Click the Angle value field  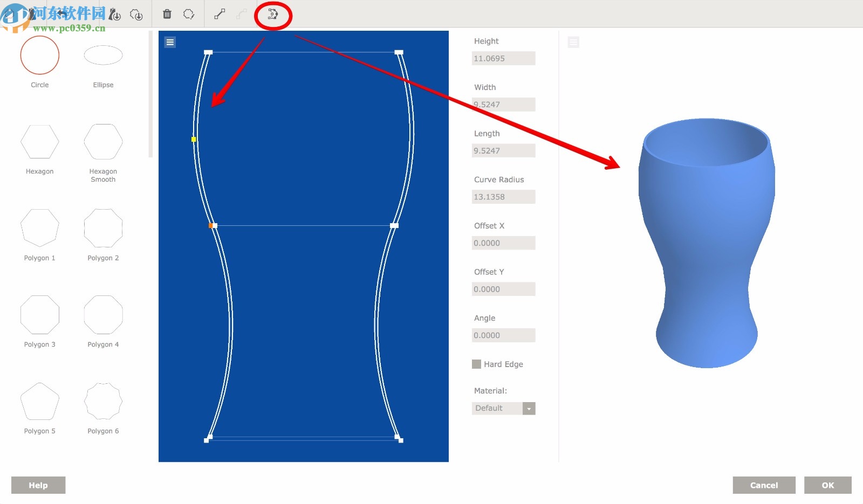tap(504, 335)
